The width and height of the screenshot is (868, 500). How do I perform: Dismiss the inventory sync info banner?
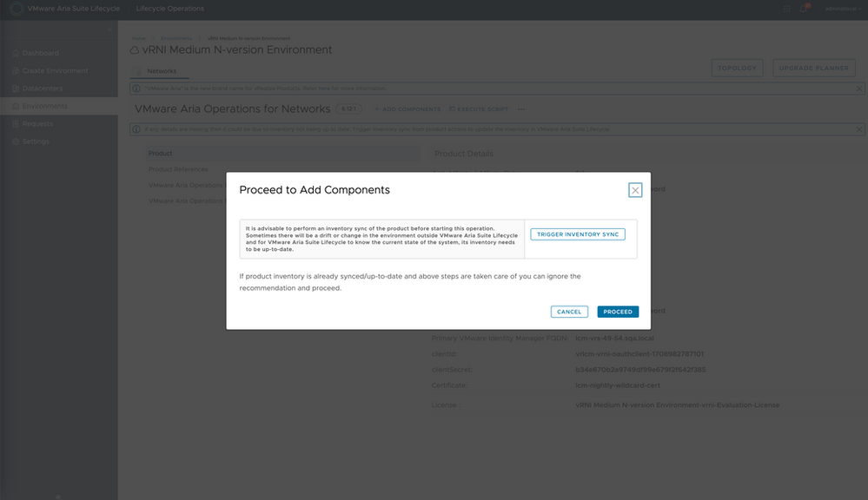(x=859, y=129)
